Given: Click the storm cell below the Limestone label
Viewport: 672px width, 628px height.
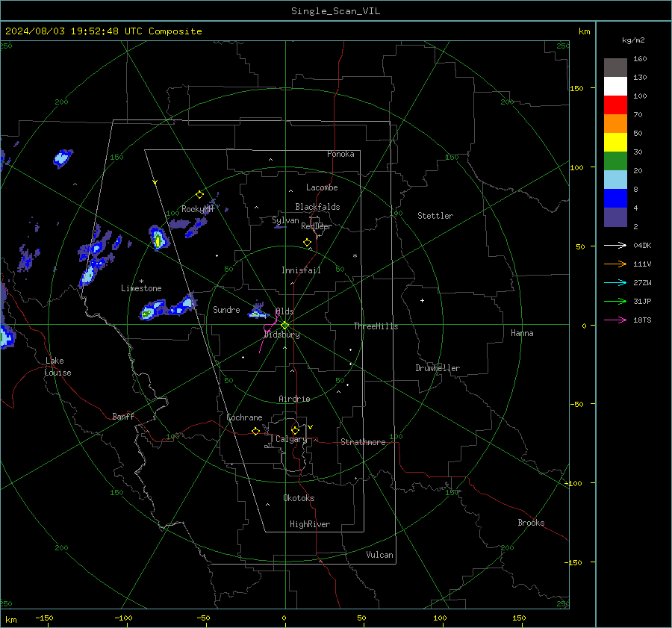Looking at the screenshot, I should pos(152,310).
